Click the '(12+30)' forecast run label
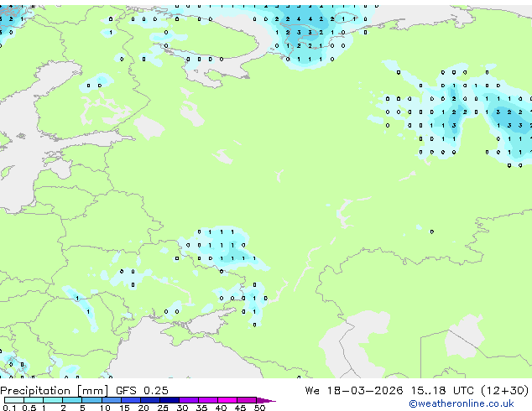Image resolution: width=532 pixels, height=411 pixels. [505, 391]
